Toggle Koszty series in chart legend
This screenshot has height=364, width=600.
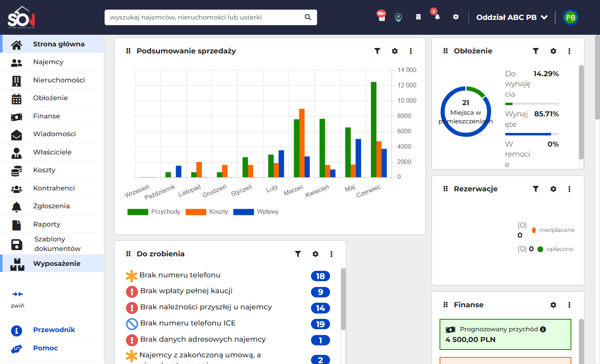coord(207,212)
